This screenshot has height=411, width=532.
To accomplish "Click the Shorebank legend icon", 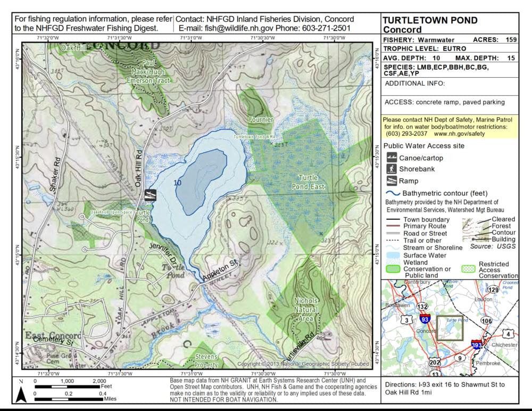I will pyautogui.click(x=392, y=169).
